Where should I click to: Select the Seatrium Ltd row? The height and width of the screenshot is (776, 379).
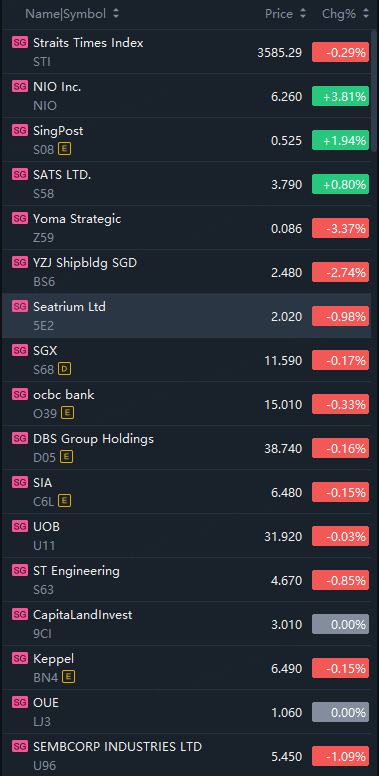187,315
